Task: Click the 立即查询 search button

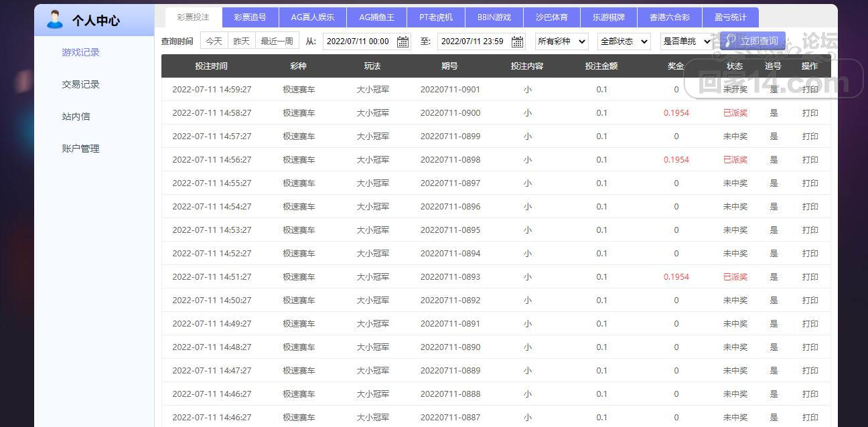Action: point(753,41)
